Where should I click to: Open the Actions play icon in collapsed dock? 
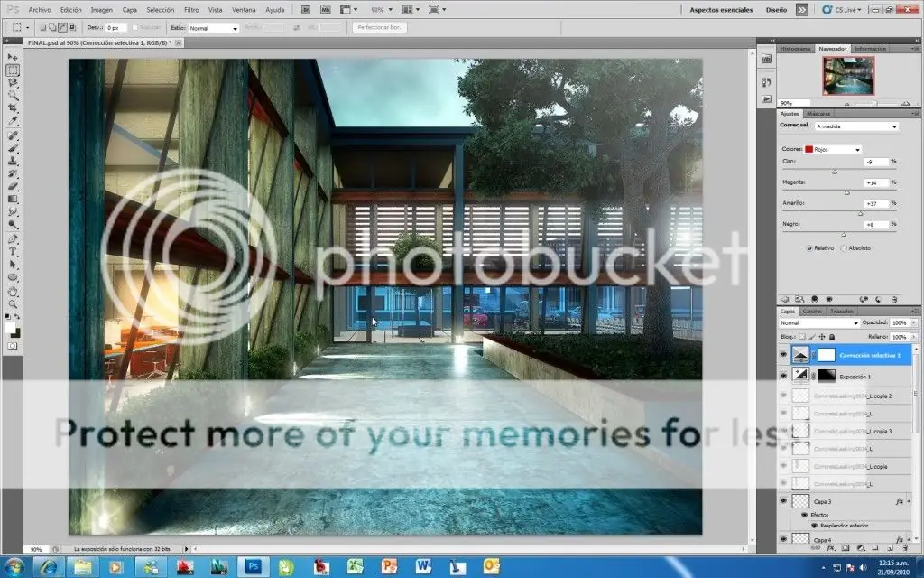pyautogui.click(x=767, y=99)
